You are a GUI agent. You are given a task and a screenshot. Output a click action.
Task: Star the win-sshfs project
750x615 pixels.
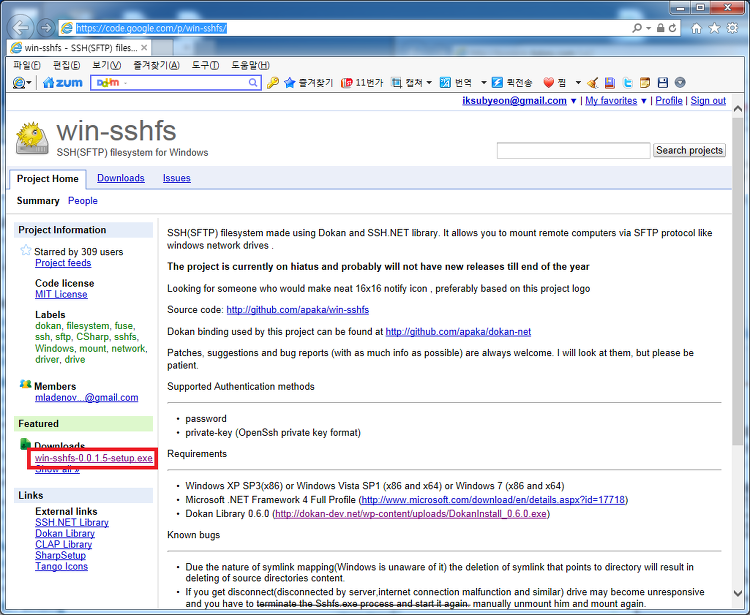(25, 250)
